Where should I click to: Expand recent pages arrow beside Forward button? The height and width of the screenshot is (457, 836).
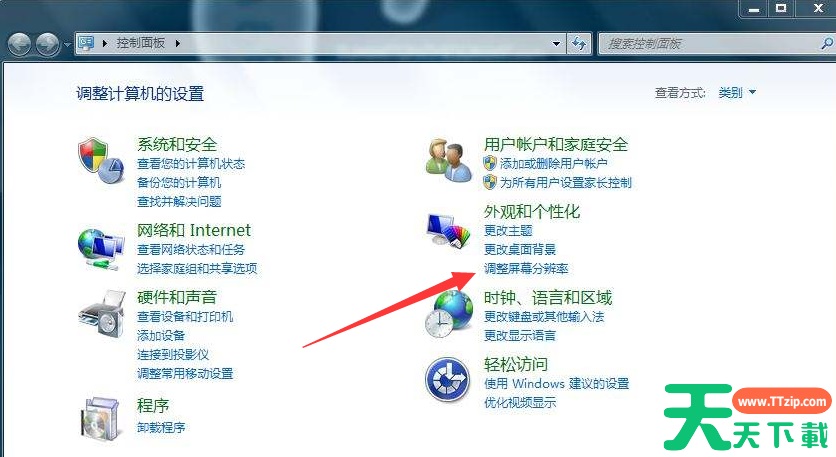67,44
